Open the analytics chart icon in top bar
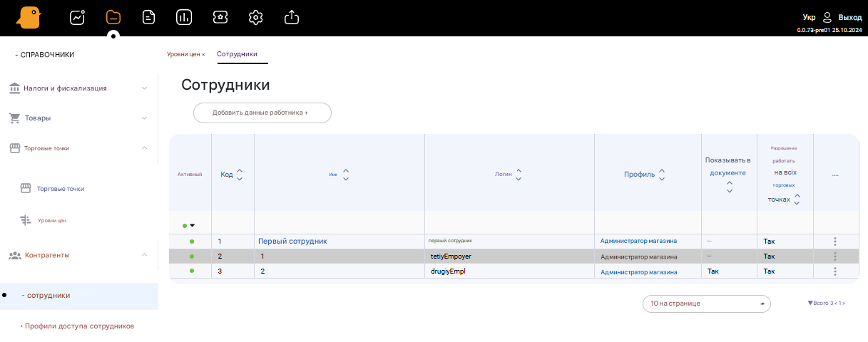The height and width of the screenshot is (342, 868). pos(77,18)
